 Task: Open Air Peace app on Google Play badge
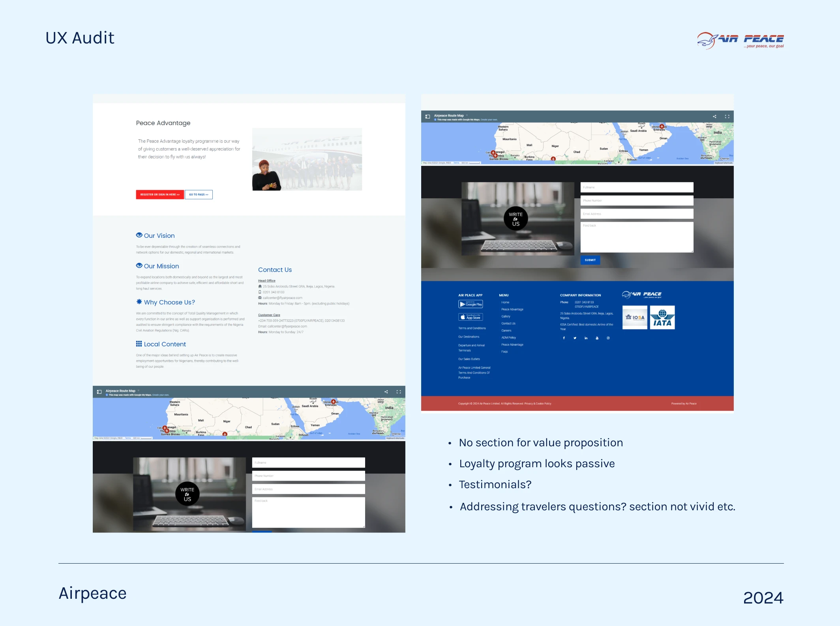471,304
